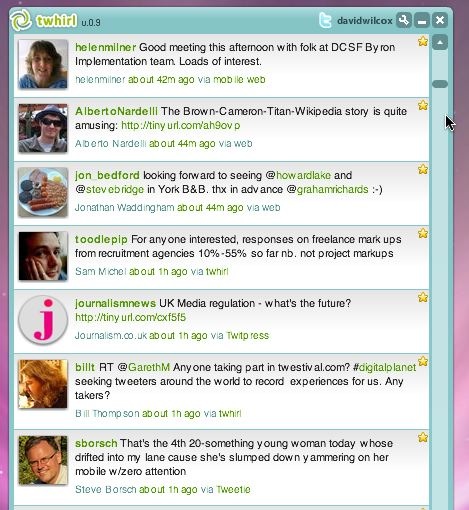Click the davidwilcox account name
The height and width of the screenshot is (510, 469).
(365, 21)
